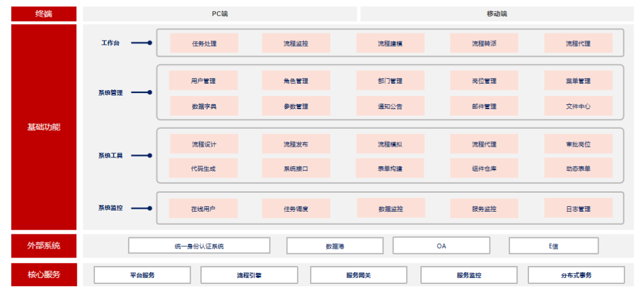The image size is (644, 291).
Task: Click the 统一身份认证系统 box
Action: 199,246
